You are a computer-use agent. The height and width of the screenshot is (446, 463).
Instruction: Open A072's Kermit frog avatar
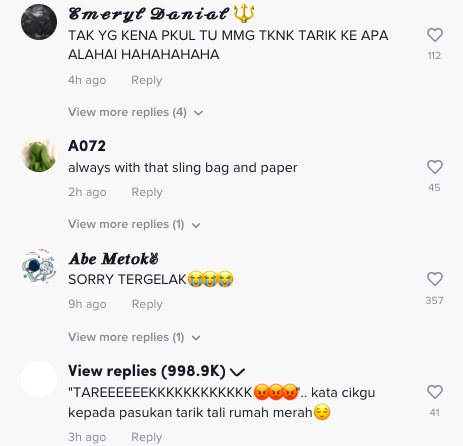pos(39,154)
